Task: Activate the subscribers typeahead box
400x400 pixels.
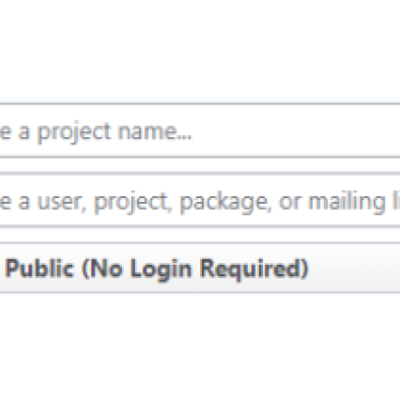Action: point(200,201)
